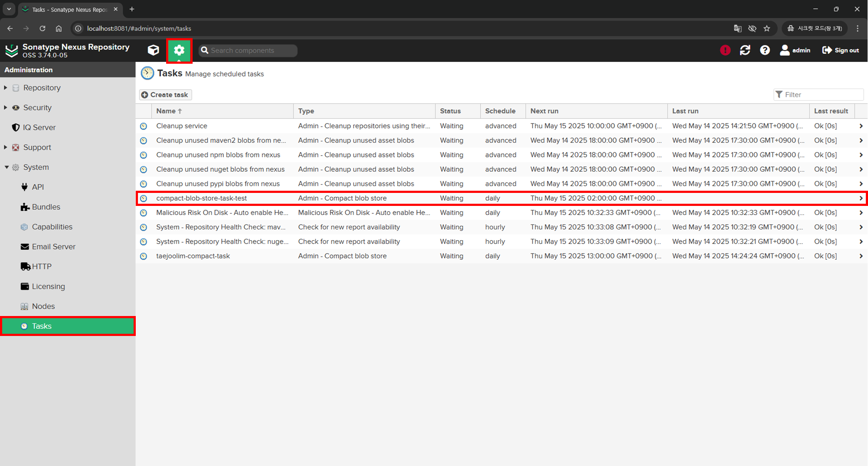Screen dimensions: 868x466
Task: Select Tasks in sidebar
Action: (x=68, y=326)
